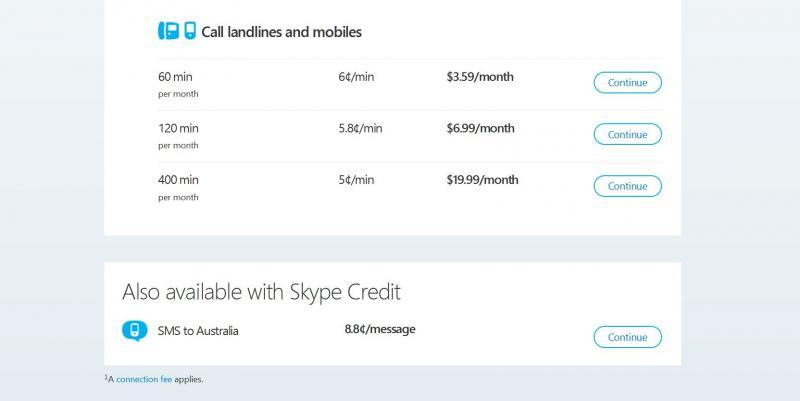Click the $19.99/month price
800x401 pixels.
(483, 180)
